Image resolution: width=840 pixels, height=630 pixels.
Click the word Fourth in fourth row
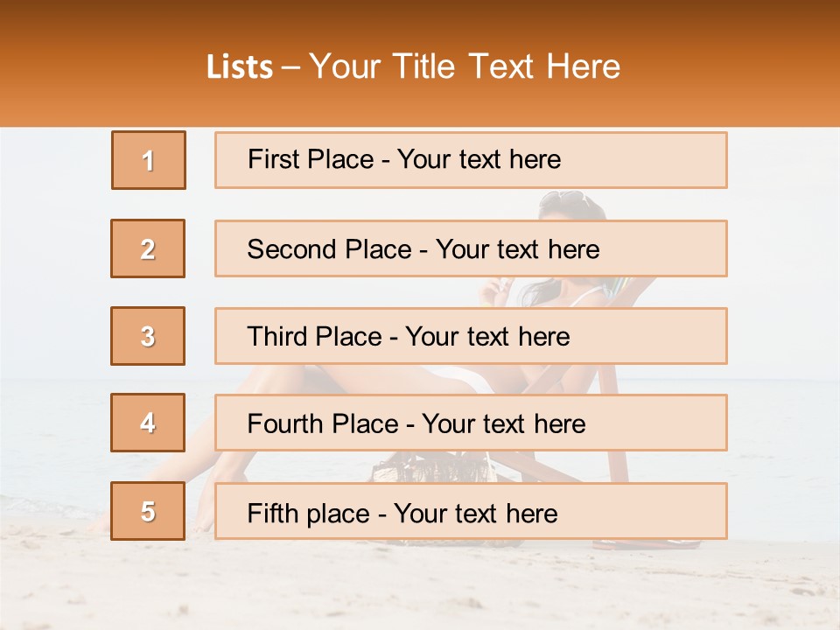(285, 423)
